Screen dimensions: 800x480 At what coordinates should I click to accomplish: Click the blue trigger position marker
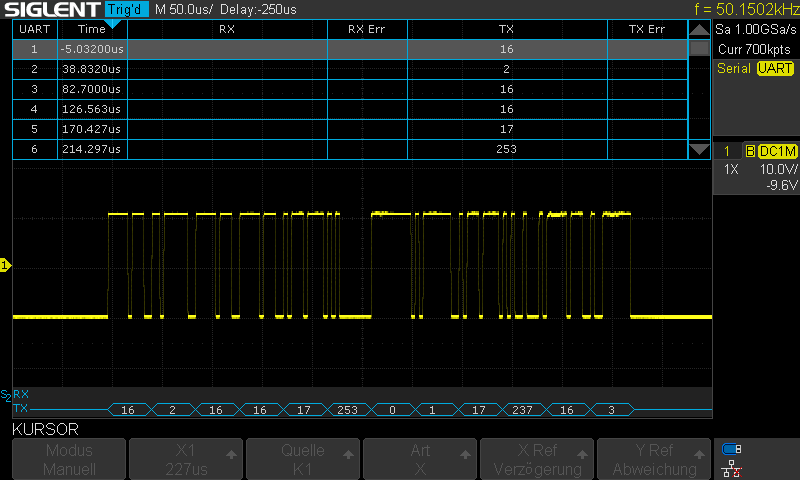[x=112, y=22]
